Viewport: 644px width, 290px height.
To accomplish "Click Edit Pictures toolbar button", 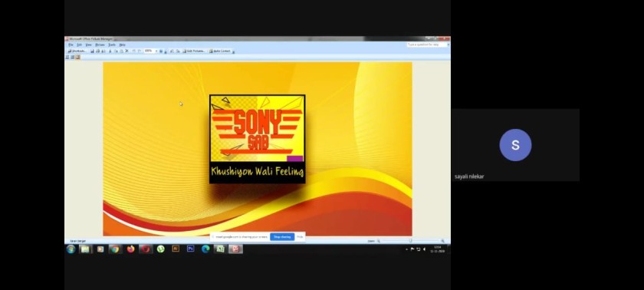I will (194, 51).
